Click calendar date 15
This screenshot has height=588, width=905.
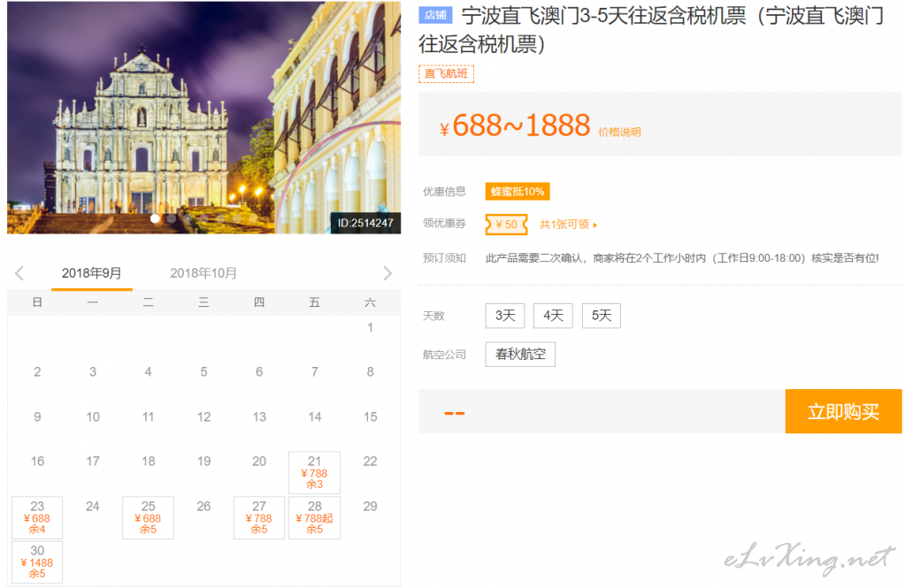click(370, 416)
